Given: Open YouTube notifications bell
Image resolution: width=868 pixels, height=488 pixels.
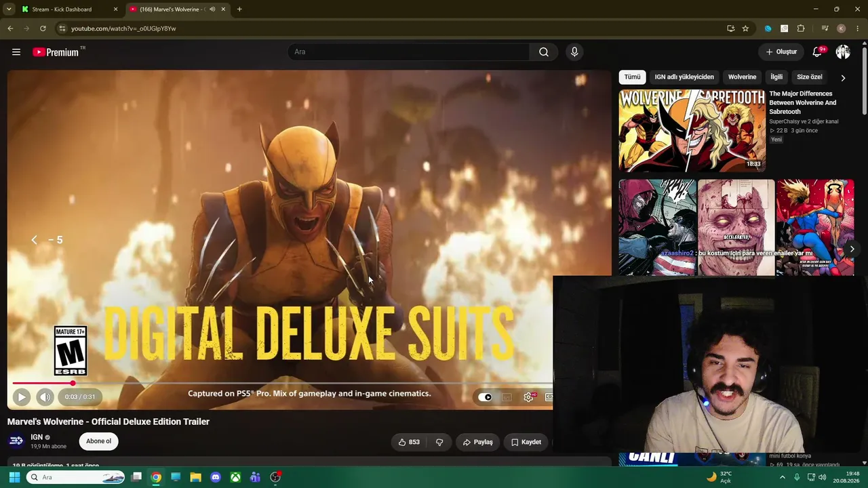Looking at the screenshot, I should [x=818, y=52].
